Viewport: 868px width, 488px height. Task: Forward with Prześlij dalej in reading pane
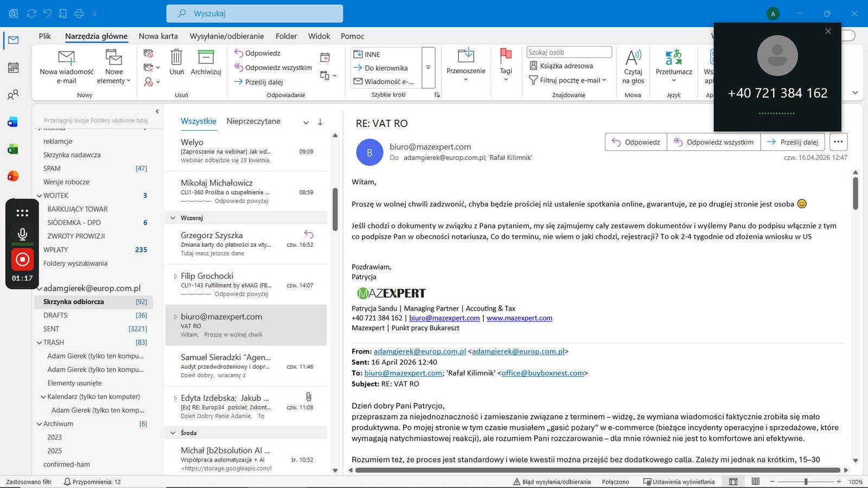(793, 142)
